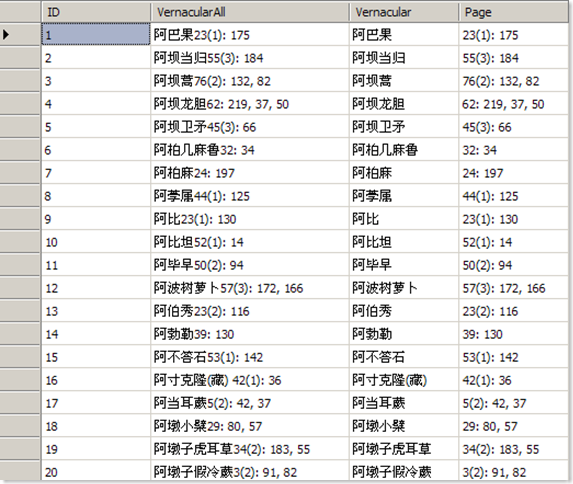Click the Vernacular column header
The height and width of the screenshot is (484, 573).
click(404, 12)
